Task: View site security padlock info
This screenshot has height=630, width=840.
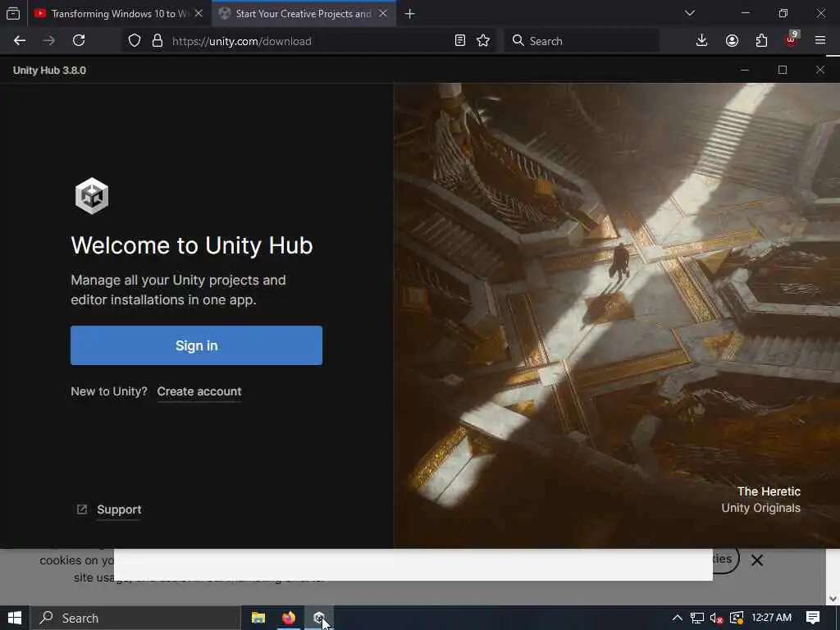Action: (157, 41)
